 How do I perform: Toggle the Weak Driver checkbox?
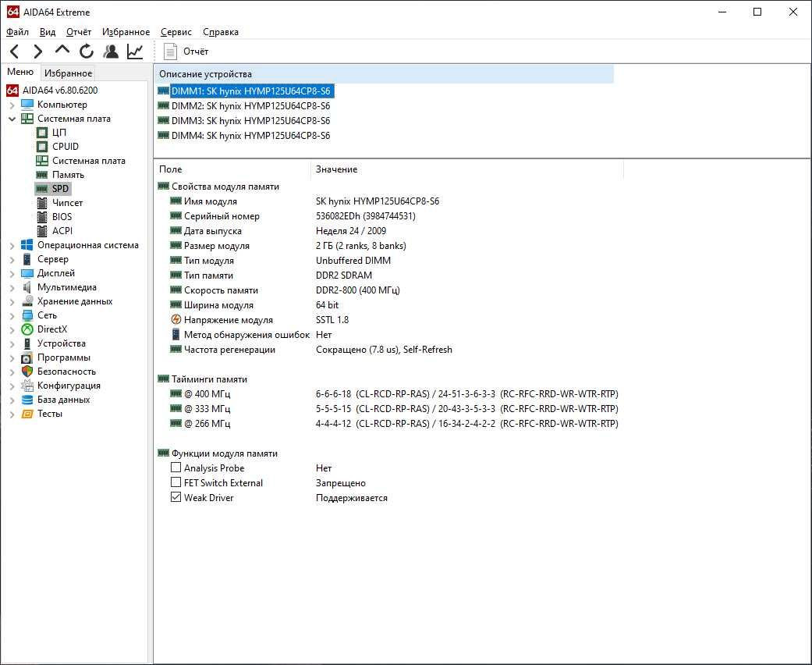tap(176, 498)
